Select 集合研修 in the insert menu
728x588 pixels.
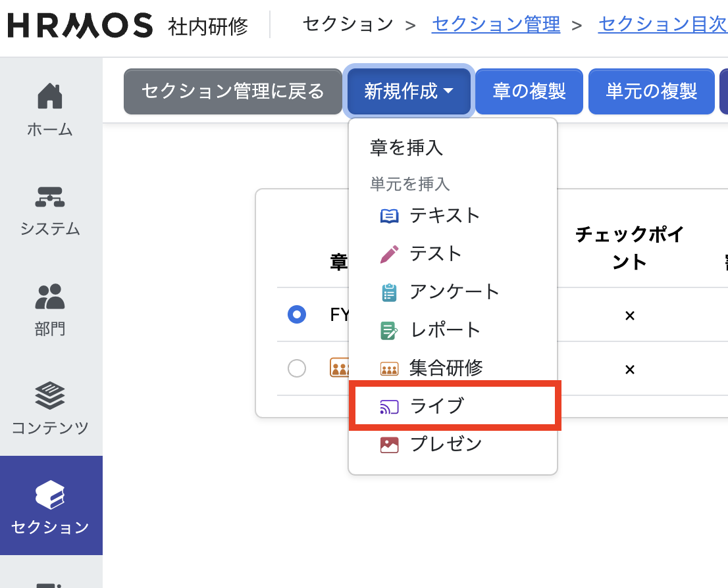pyautogui.click(x=446, y=368)
